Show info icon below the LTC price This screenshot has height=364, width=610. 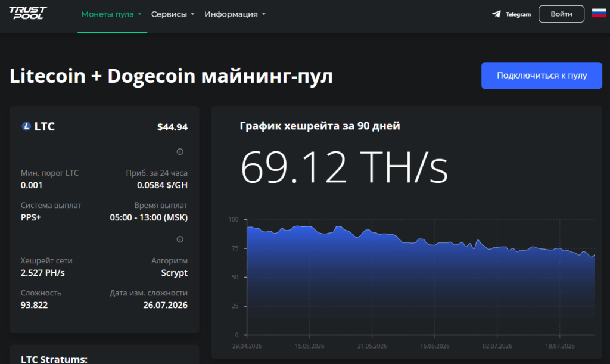[x=180, y=152]
